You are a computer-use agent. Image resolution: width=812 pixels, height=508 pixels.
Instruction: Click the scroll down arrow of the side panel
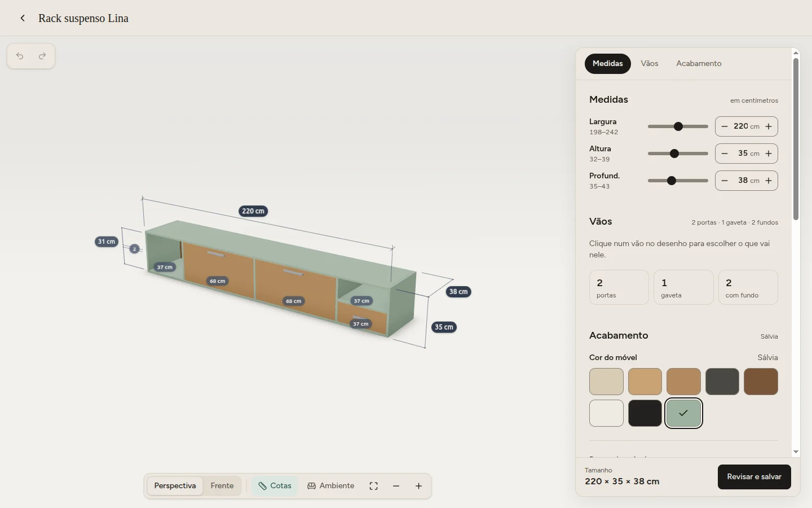point(796,452)
